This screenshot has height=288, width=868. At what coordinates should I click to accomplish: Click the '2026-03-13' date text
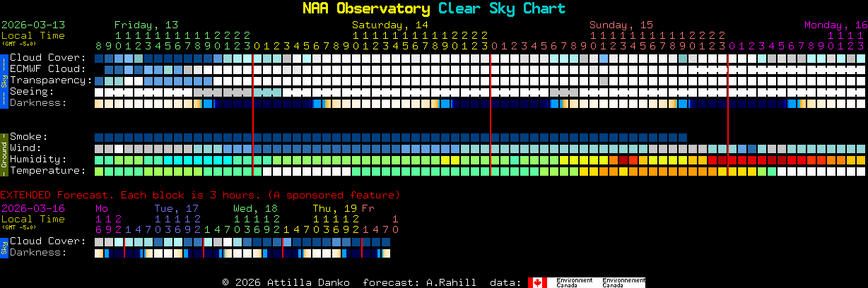click(33, 24)
